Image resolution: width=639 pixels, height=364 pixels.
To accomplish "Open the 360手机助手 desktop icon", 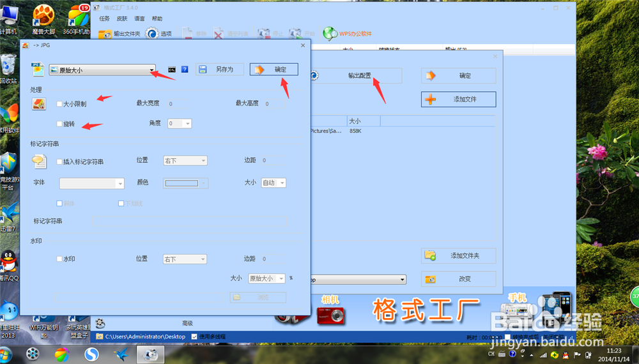I will click(76, 19).
